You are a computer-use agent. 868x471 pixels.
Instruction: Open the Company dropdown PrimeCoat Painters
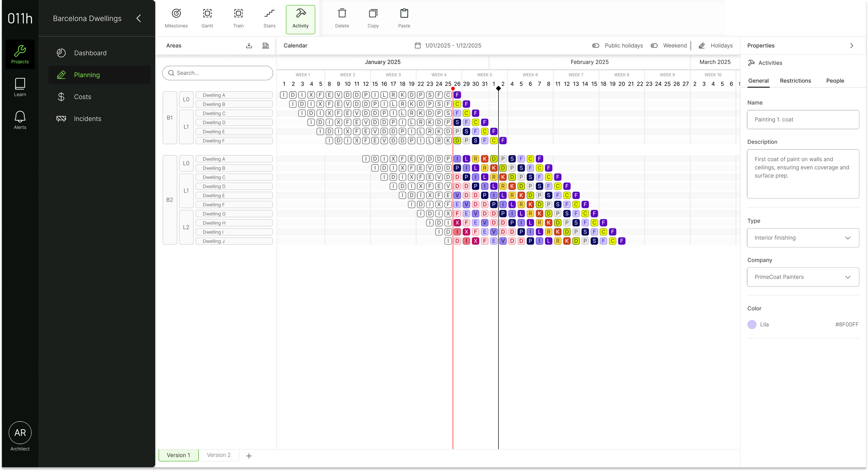tap(803, 277)
